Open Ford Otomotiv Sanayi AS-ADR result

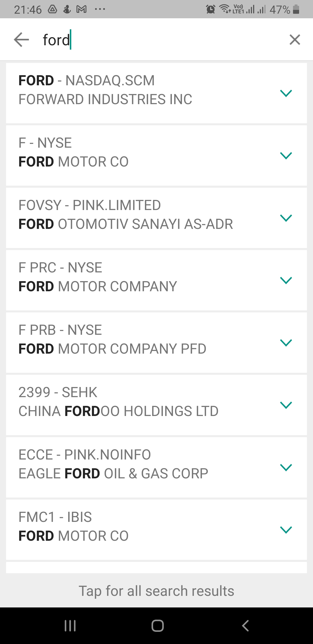pyautogui.click(x=130, y=218)
